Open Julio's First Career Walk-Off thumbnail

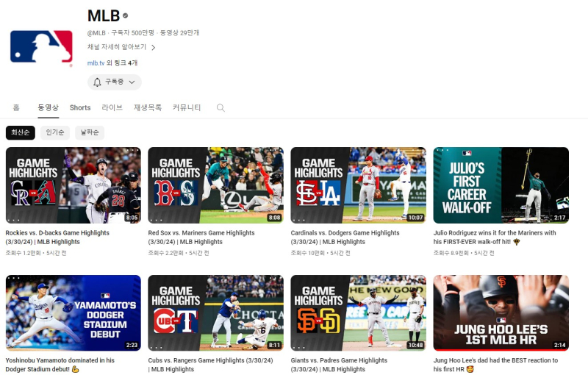(x=501, y=185)
